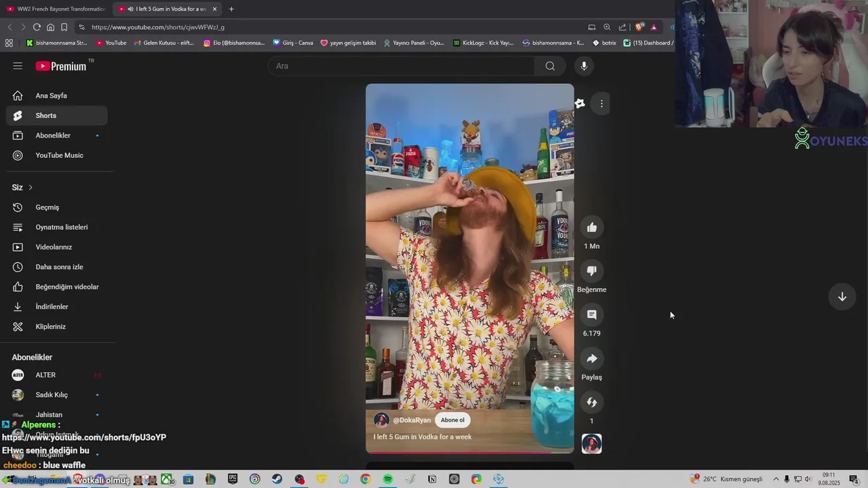The height and width of the screenshot is (488, 868).
Task: Reload the page in browser toolbar
Action: (37, 27)
